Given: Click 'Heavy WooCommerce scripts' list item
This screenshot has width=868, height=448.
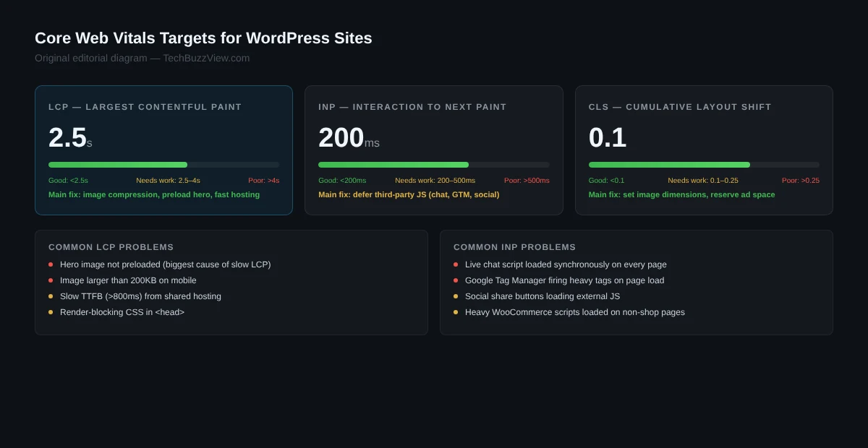Looking at the screenshot, I should 575,312.
